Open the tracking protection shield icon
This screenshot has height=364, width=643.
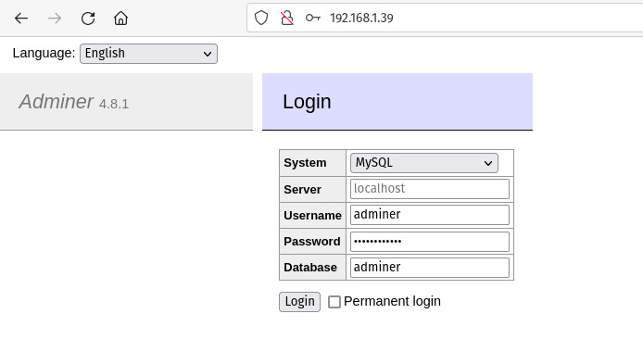tap(261, 18)
